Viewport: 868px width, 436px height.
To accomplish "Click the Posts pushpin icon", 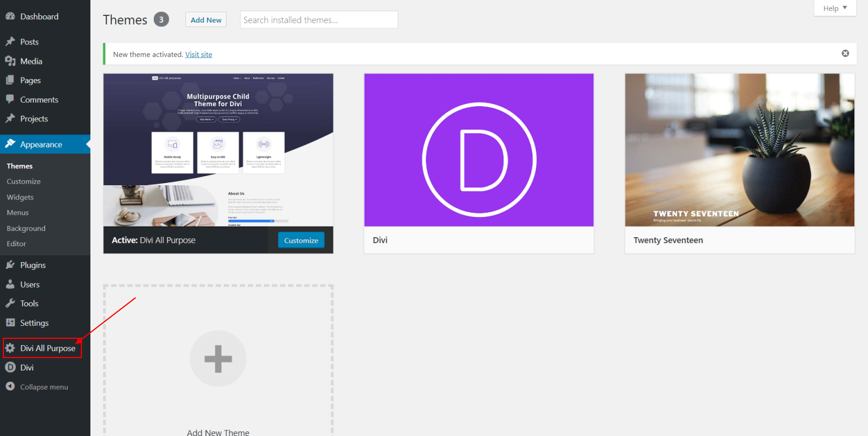I will (x=10, y=42).
